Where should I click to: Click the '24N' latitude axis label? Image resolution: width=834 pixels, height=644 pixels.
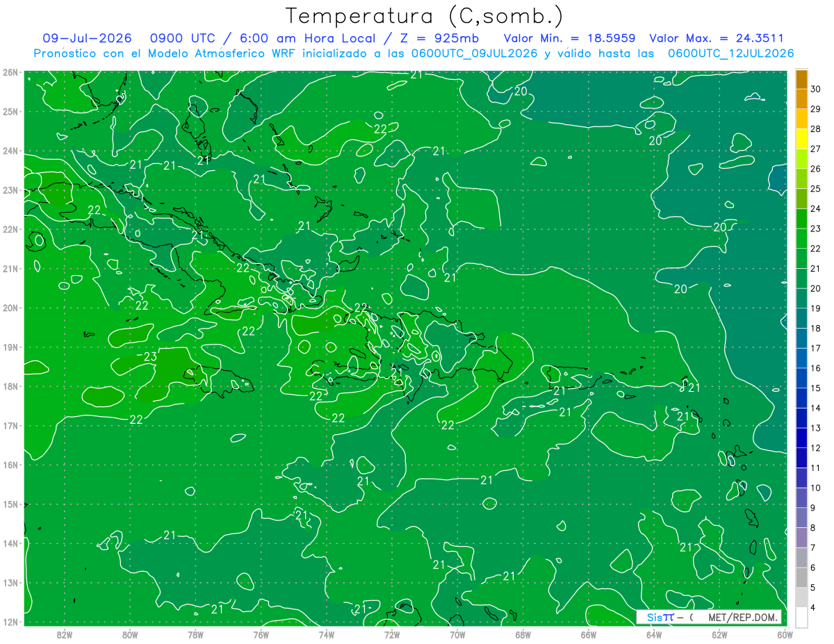(10, 151)
